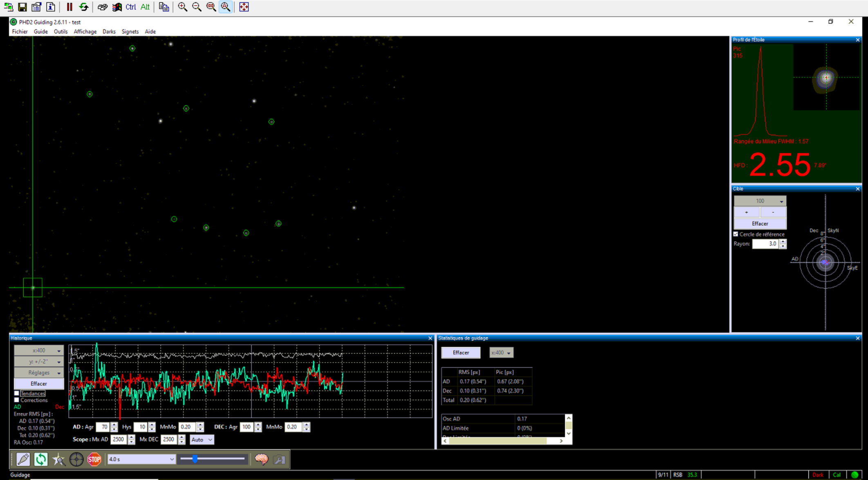
Task: Enable the Tendances checkbox
Action: coord(17,393)
